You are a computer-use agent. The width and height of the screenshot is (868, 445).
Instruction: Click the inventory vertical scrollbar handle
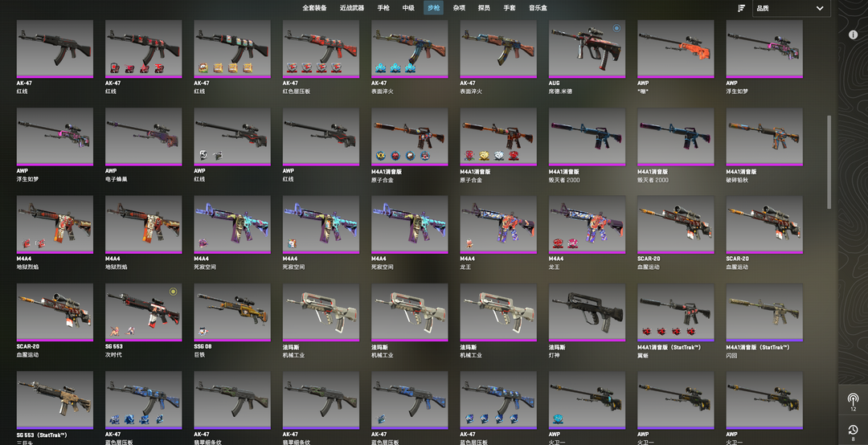pyautogui.click(x=829, y=162)
